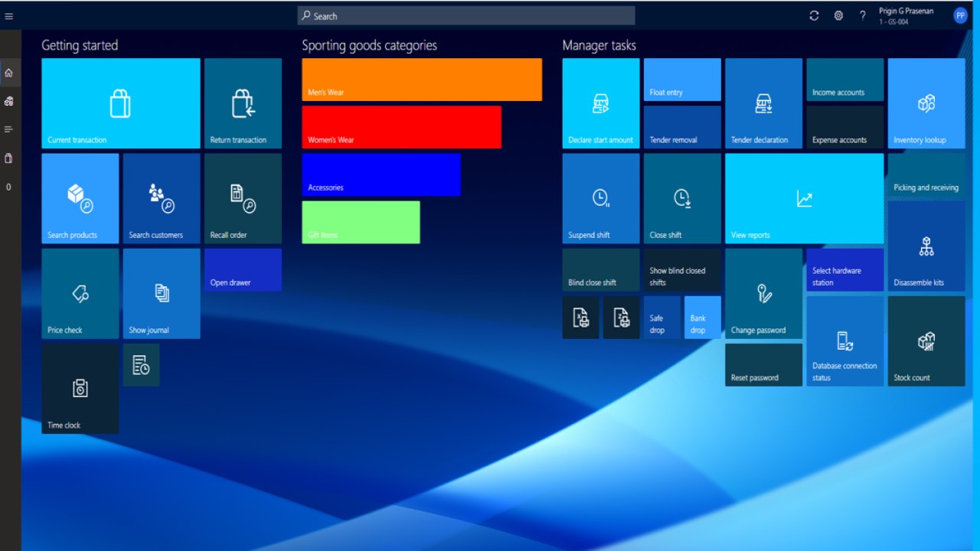Open the Time clock tile
This screenshot has height=551, width=980.
(80, 388)
